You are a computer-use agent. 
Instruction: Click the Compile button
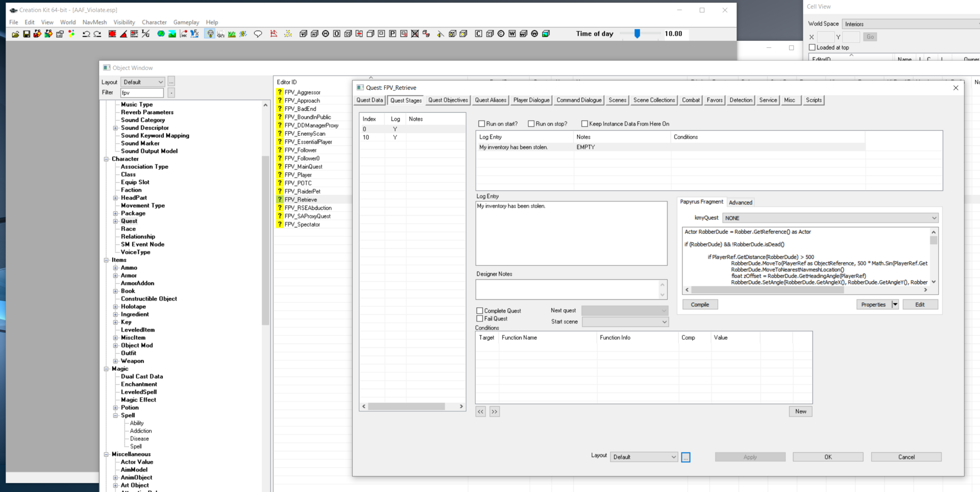pos(700,305)
